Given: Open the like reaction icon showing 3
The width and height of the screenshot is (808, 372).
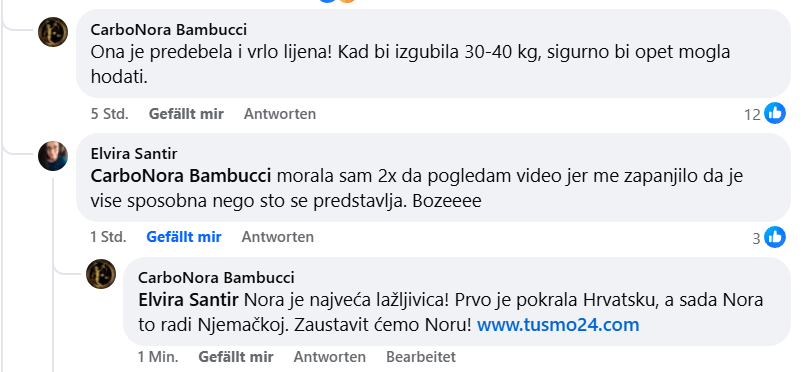Looking at the screenshot, I should [x=775, y=237].
